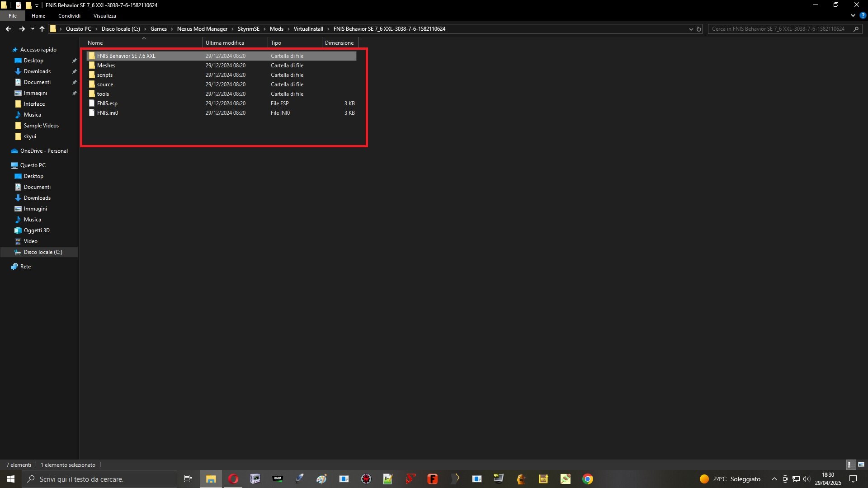This screenshot has width=868, height=488.
Task: Open the recent locations dropdown
Action: click(x=33, y=29)
